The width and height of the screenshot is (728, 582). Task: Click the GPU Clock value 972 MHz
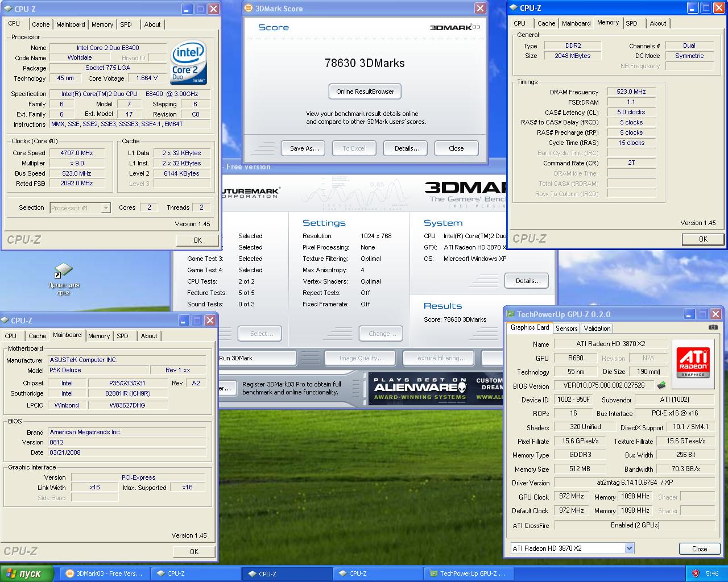coord(572,496)
